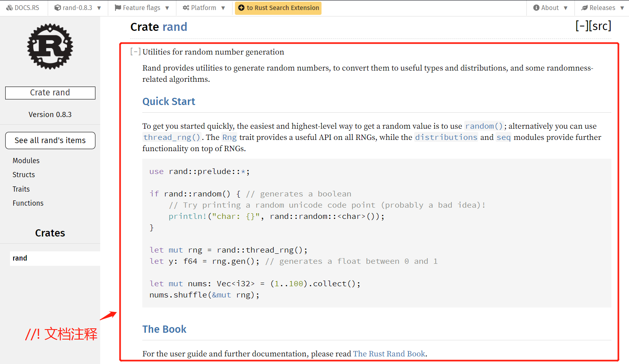Image resolution: width=629 pixels, height=364 pixels.
Task: Click the Crates sidebar heading
Action: [x=50, y=233]
